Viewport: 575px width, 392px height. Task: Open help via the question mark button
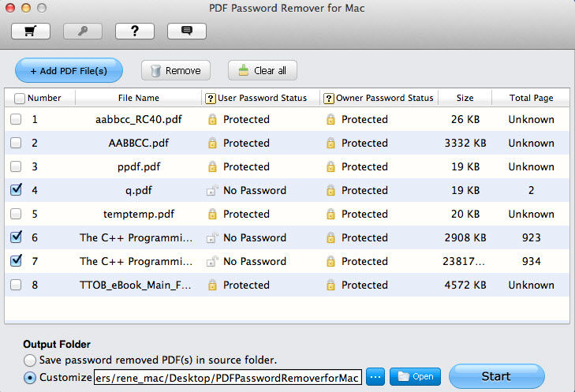(x=135, y=32)
